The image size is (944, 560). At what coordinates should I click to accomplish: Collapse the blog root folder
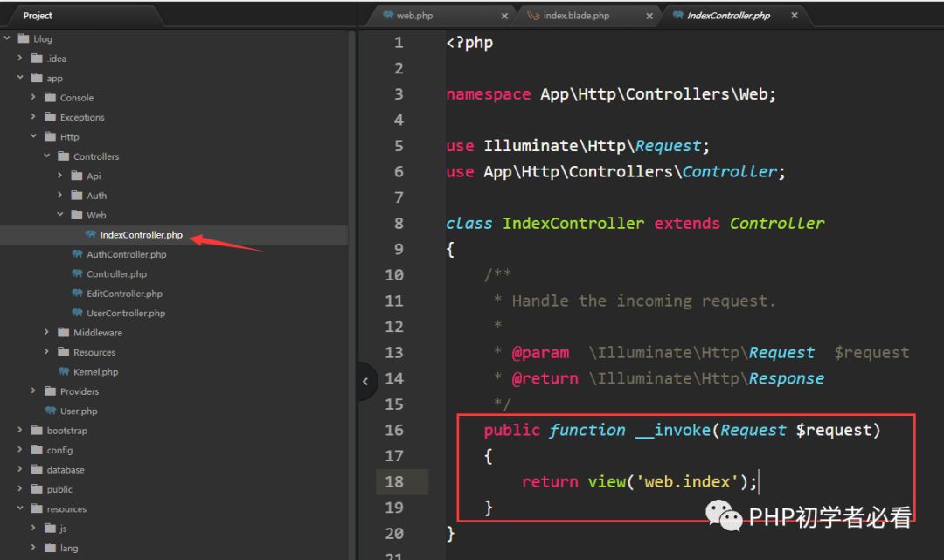(7, 38)
